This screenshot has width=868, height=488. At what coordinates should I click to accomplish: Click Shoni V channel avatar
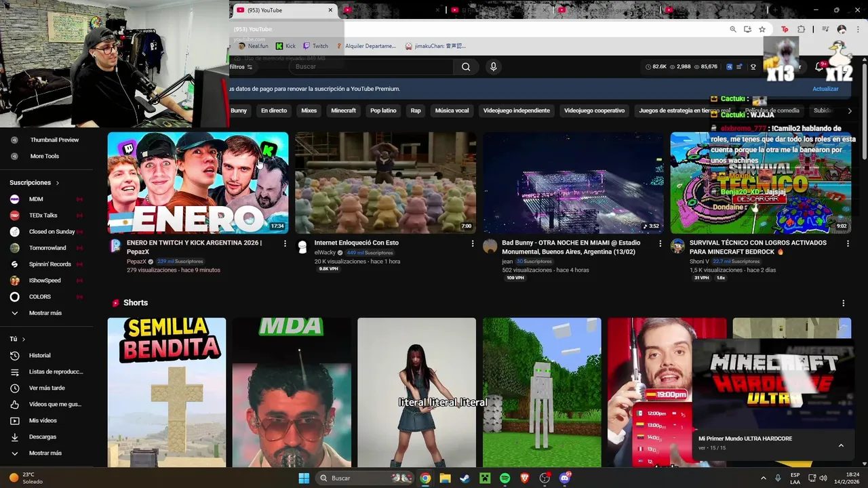(677, 247)
